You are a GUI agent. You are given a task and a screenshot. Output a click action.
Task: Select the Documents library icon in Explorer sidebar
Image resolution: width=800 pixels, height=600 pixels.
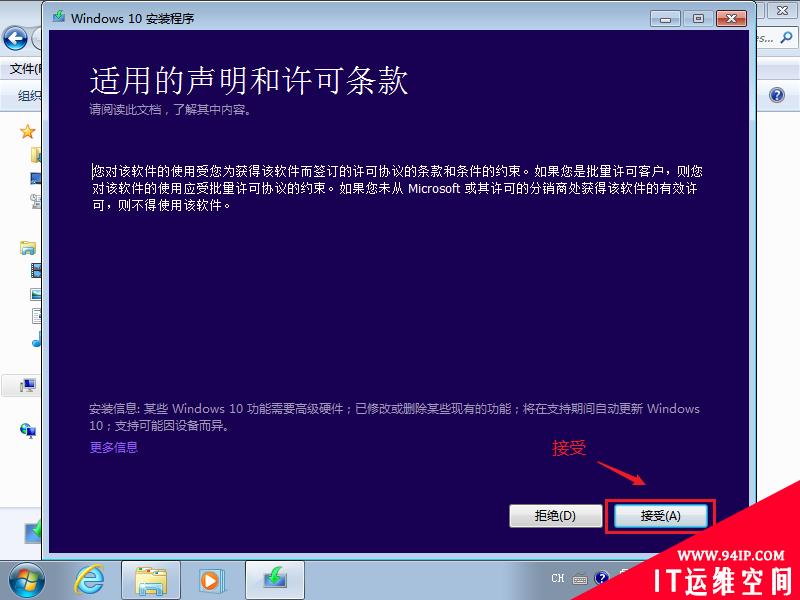click(36, 316)
